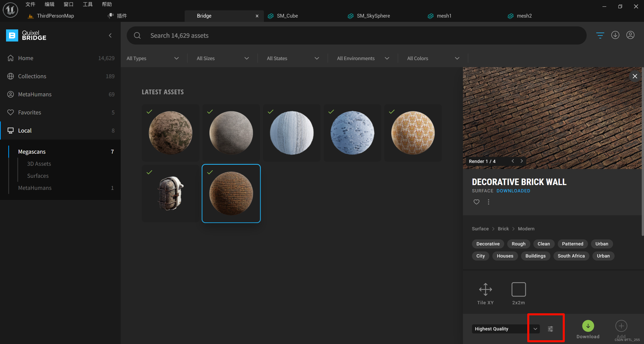Open the All Environments dropdown
Screen dimensions: 644x344
(363, 58)
